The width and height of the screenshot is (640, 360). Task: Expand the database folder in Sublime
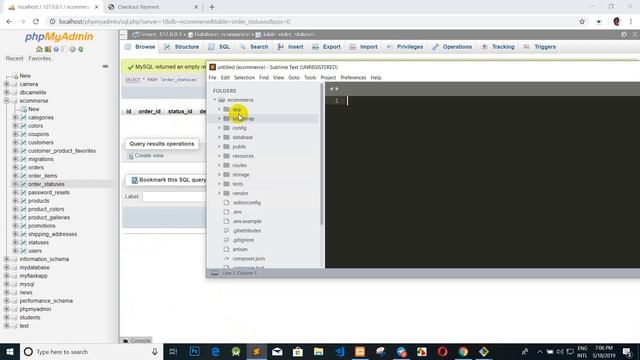pyautogui.click(x=219, y=138)
